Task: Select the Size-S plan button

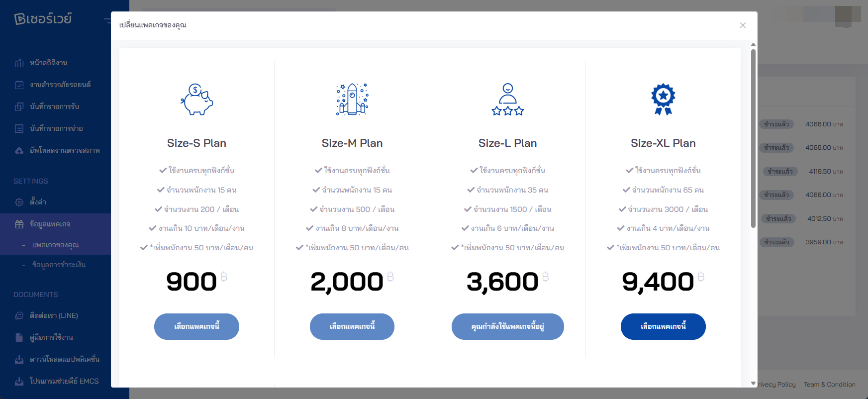Action: 196,326
